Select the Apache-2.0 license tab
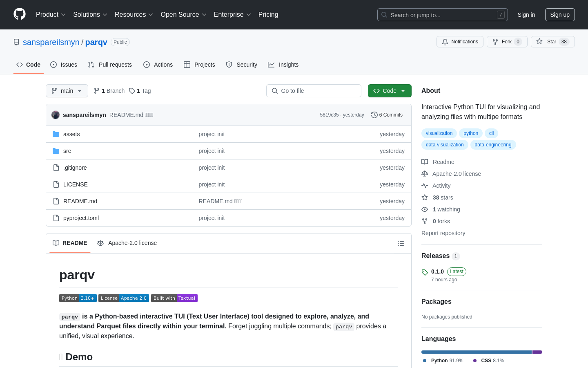Viewport: 588px width, 368px height. (x=127, y=243)
